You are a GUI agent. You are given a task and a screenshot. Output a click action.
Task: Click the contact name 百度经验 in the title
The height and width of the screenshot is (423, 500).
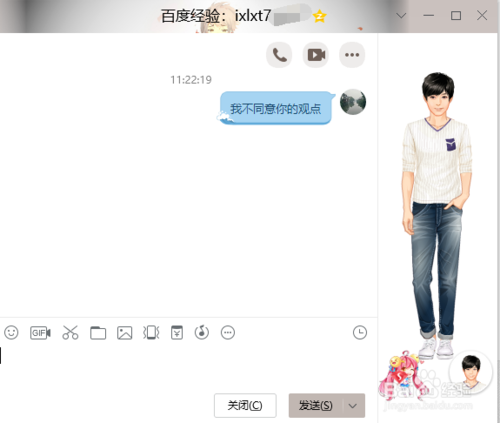click(191, 16)
